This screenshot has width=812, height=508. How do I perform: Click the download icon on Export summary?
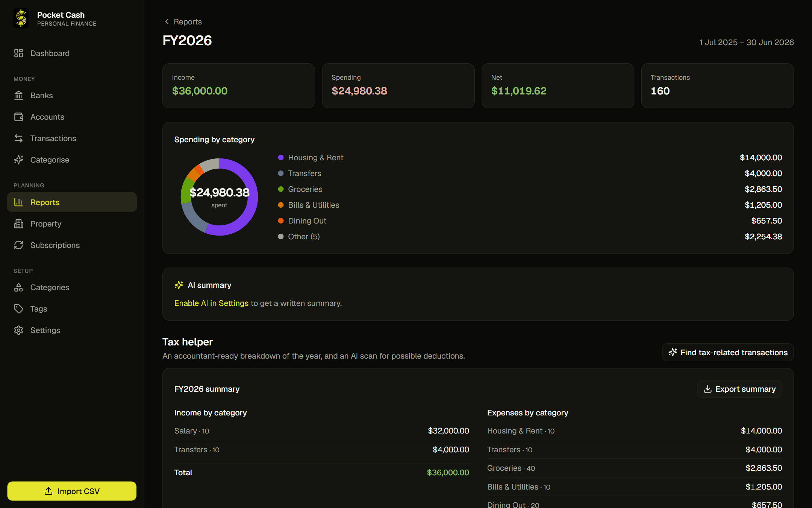coord(707,389)
